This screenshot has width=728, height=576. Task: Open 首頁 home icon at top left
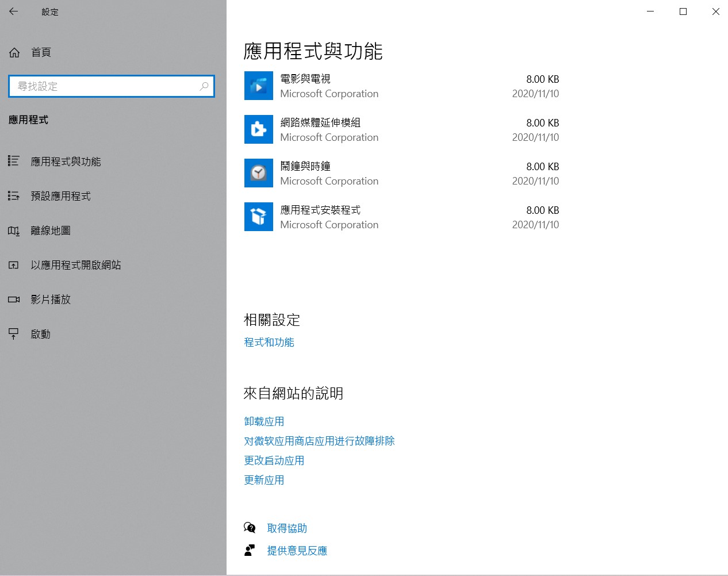13,52
